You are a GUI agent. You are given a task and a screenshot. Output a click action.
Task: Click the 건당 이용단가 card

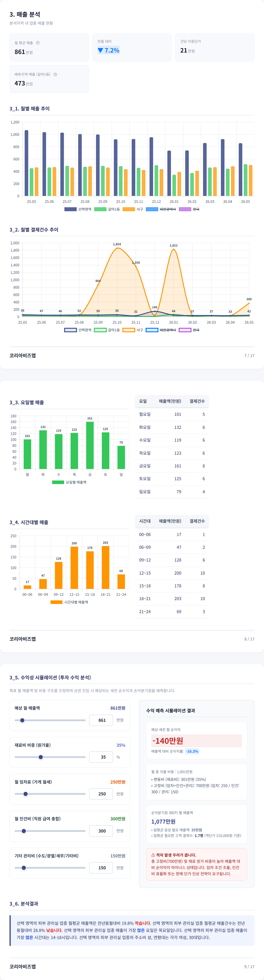pos(215,47)
